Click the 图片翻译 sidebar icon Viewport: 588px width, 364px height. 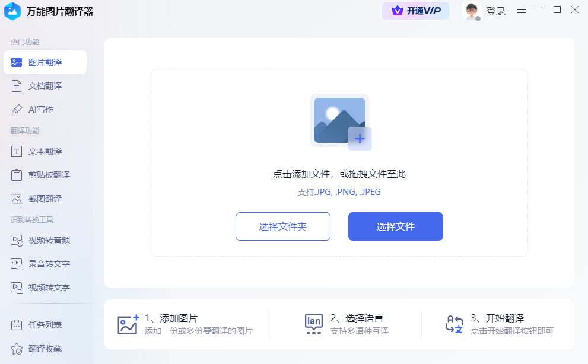tap(17, 62)
